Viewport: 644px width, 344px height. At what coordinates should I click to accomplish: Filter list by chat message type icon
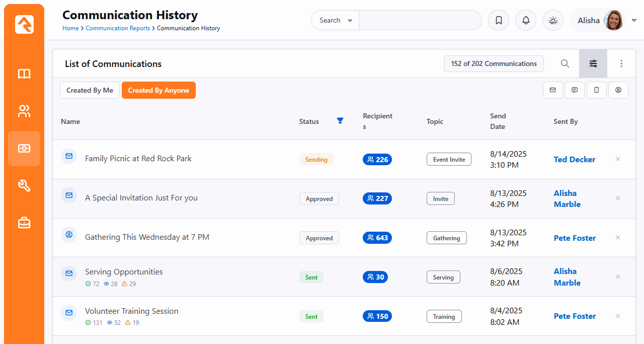click(x=575, y=90)
